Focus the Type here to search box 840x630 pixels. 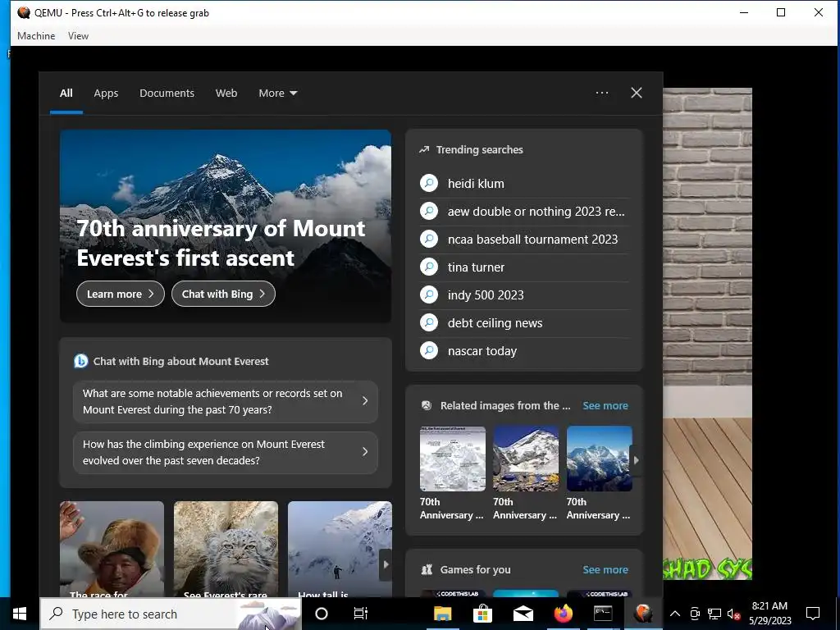click(171, 614)
